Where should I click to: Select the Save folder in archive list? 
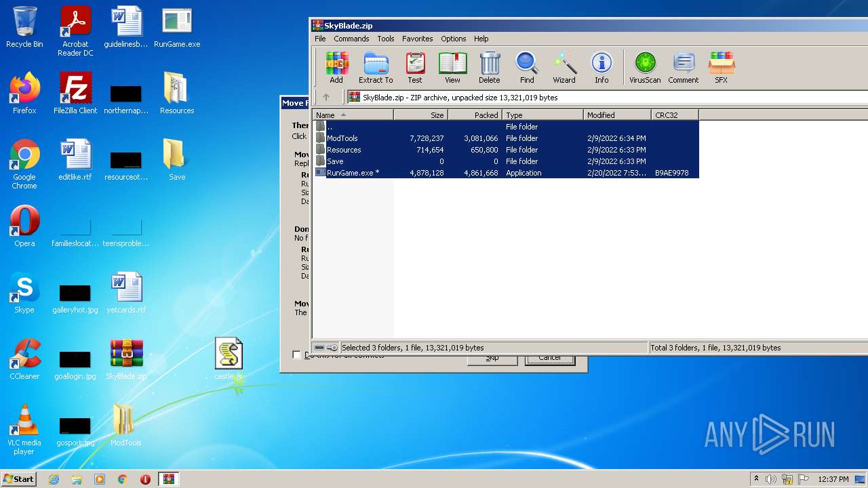point(506,161)
